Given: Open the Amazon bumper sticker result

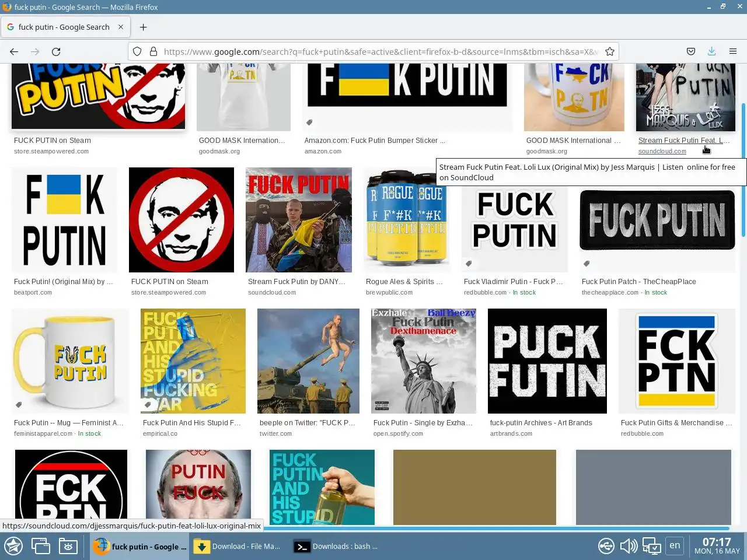Looking at the screenshot, I should pos(375,140).
